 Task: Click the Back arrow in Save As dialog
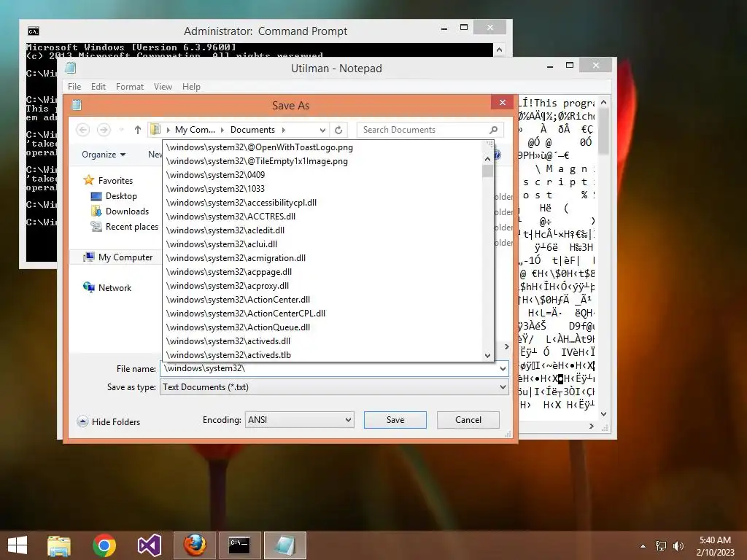83,130
